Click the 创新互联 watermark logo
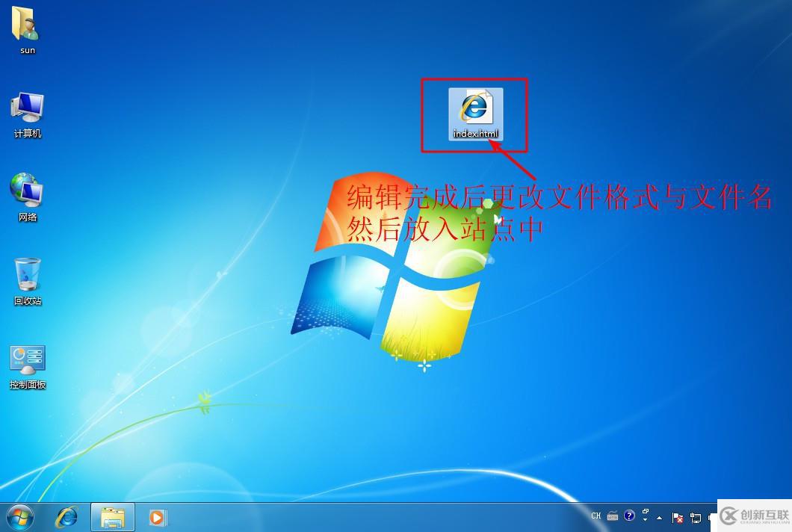The image size is (792, 532). pyautogui.click(x=728, y=516)
